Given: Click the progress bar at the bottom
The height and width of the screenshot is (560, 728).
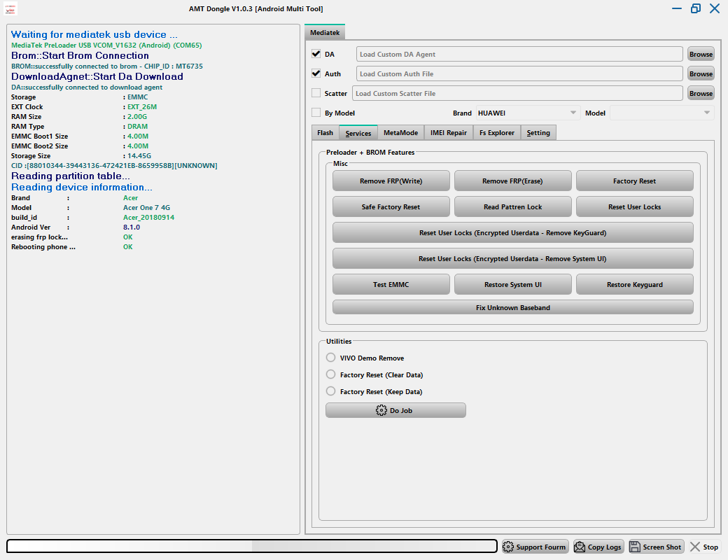Looking at the screenshot, I should (x=252, y=547).
